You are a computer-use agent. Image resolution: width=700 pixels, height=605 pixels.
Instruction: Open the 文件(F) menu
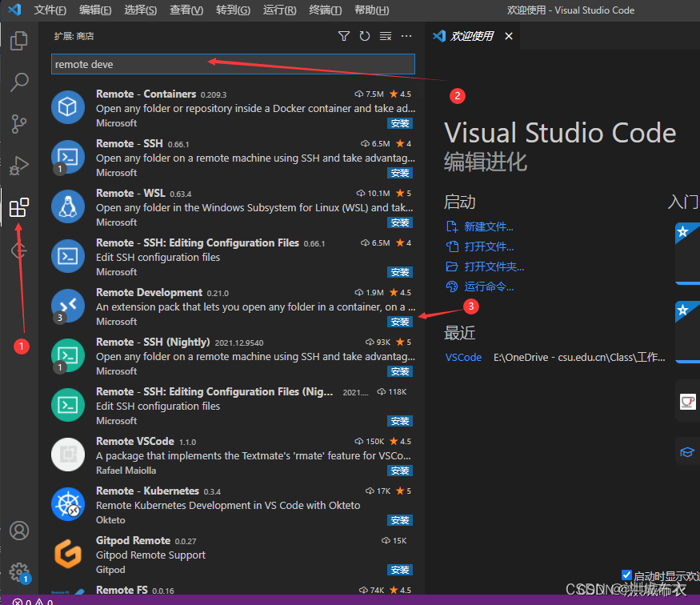pos(50,10)
